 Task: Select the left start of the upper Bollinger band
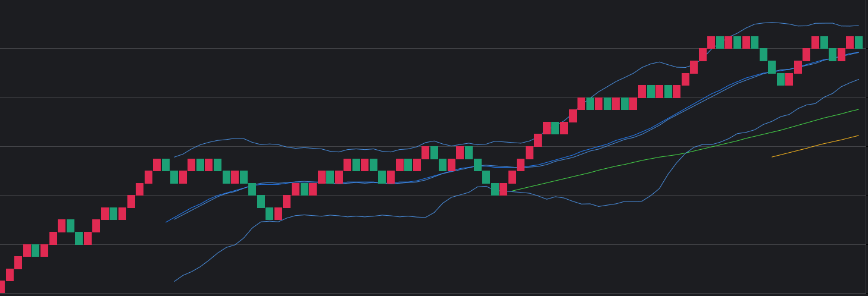[x=174, y=157]
